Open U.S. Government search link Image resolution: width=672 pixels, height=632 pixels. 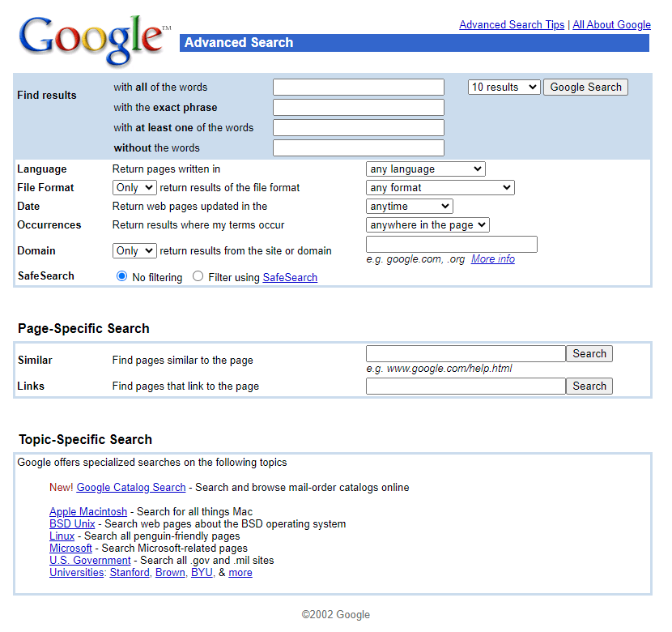click(90, 560)
